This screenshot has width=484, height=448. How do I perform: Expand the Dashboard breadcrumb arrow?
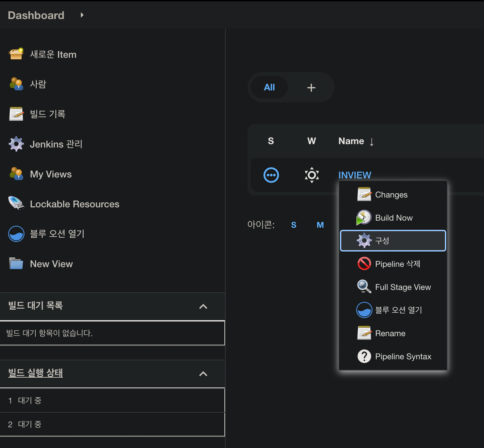point(82,15)
